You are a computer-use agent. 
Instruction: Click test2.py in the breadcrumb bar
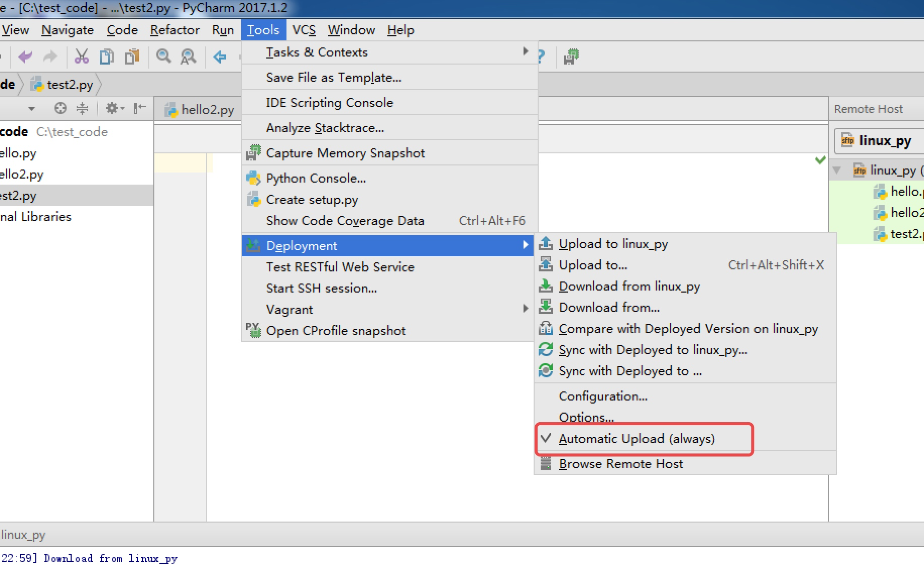click(62, 84)
